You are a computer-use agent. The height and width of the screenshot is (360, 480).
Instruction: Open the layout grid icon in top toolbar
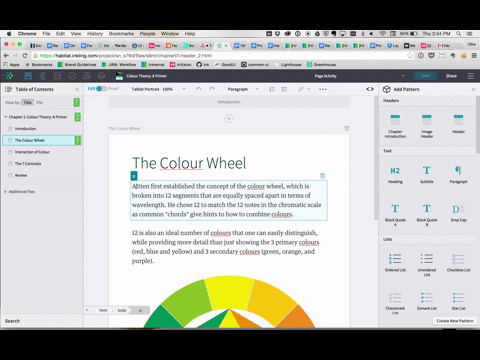pyautogui.click(x=57, y=76)
